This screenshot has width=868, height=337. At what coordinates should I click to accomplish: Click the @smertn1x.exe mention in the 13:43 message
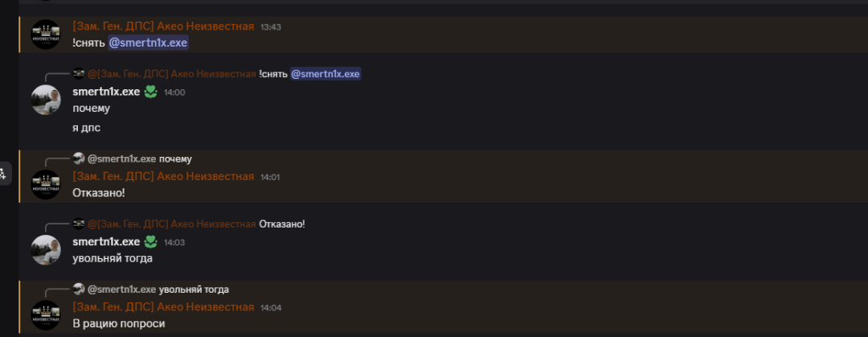point(148,43)
